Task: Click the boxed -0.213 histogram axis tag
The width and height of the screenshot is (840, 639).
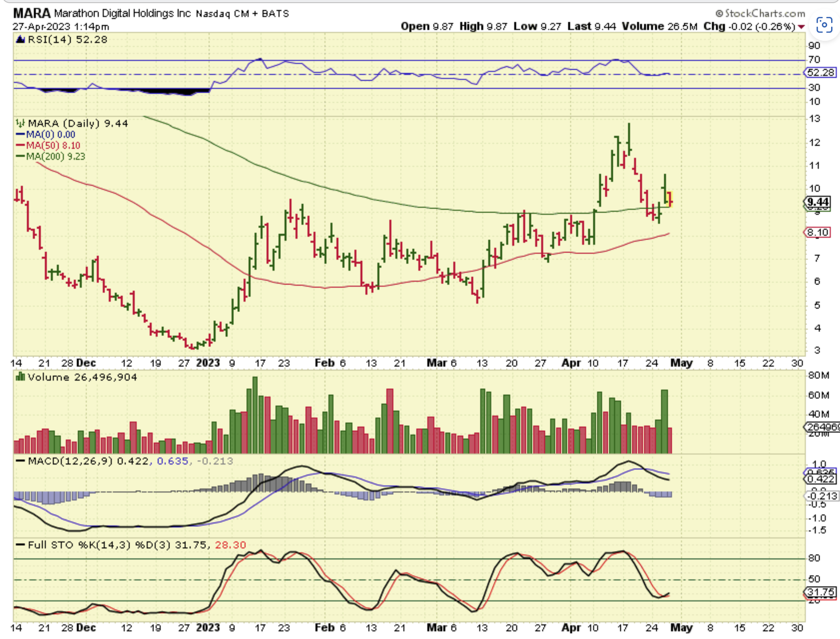Action: pos(822,496)
